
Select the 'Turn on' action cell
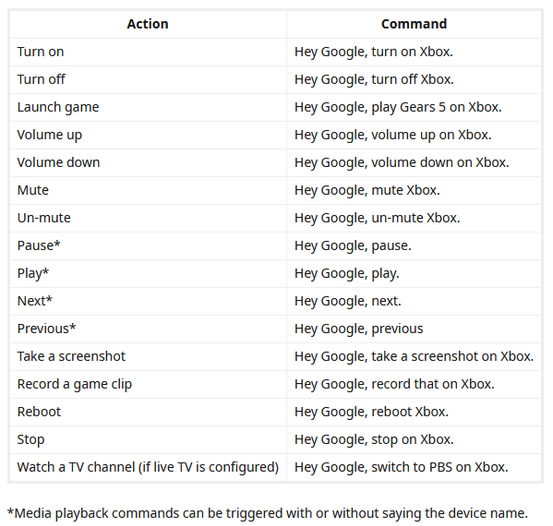[147, 52]
